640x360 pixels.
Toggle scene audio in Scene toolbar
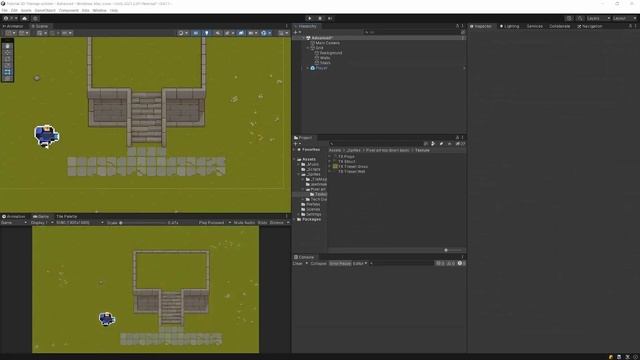point(218,33)
